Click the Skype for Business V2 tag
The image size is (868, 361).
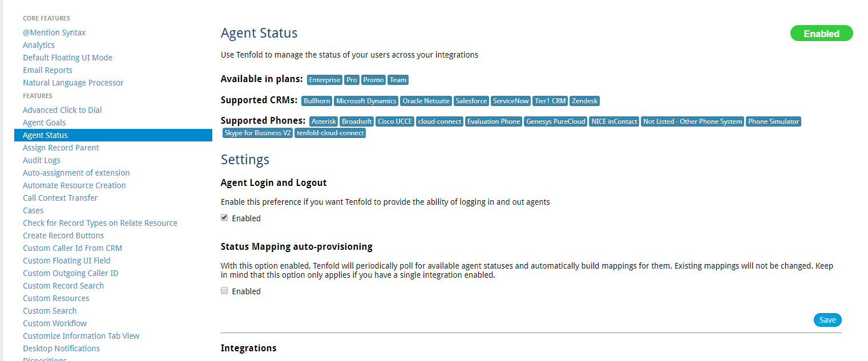click(x=258, y=133)
